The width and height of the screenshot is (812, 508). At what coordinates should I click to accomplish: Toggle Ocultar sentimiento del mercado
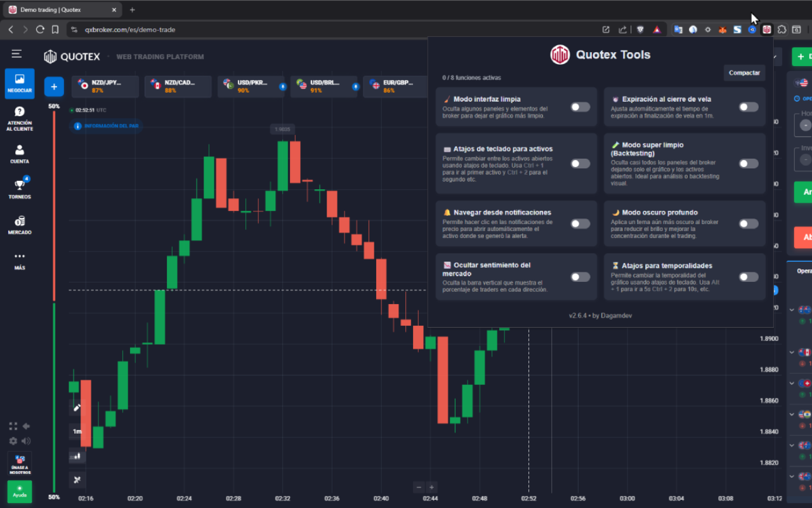(580, 277)
